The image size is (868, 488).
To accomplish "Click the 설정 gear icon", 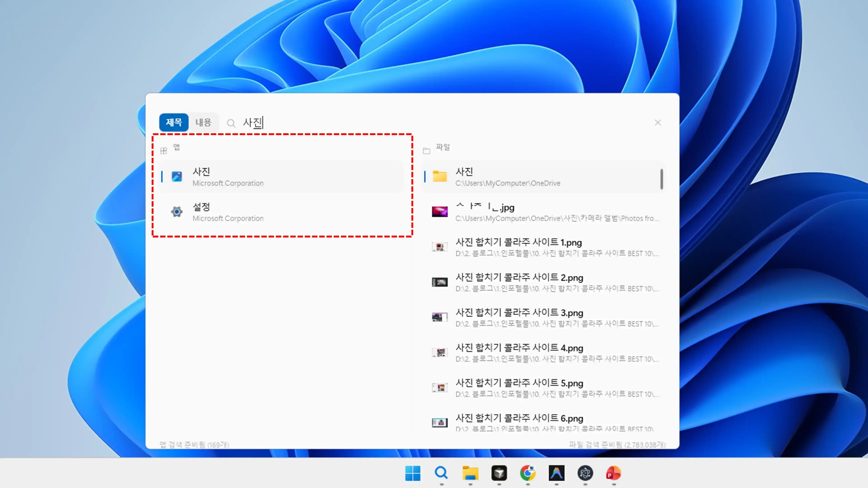I will coord(177,211).
